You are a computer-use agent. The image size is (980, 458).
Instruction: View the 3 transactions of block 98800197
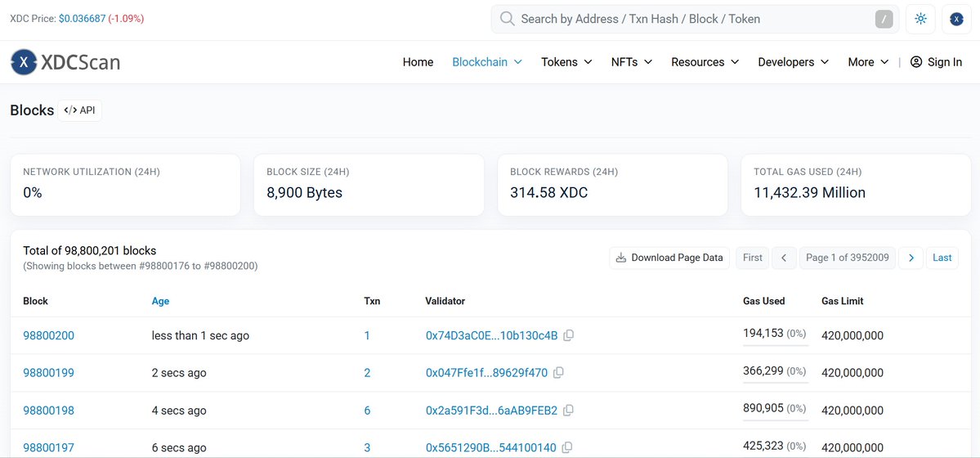[368, 447]
